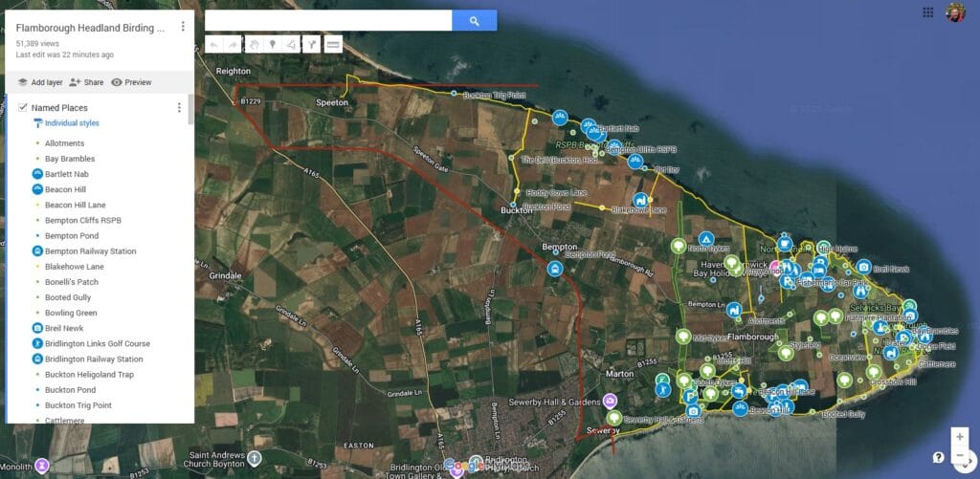Open Named Places layer options menu
This screenshot has height=479, width=980.
coord(179,108)
